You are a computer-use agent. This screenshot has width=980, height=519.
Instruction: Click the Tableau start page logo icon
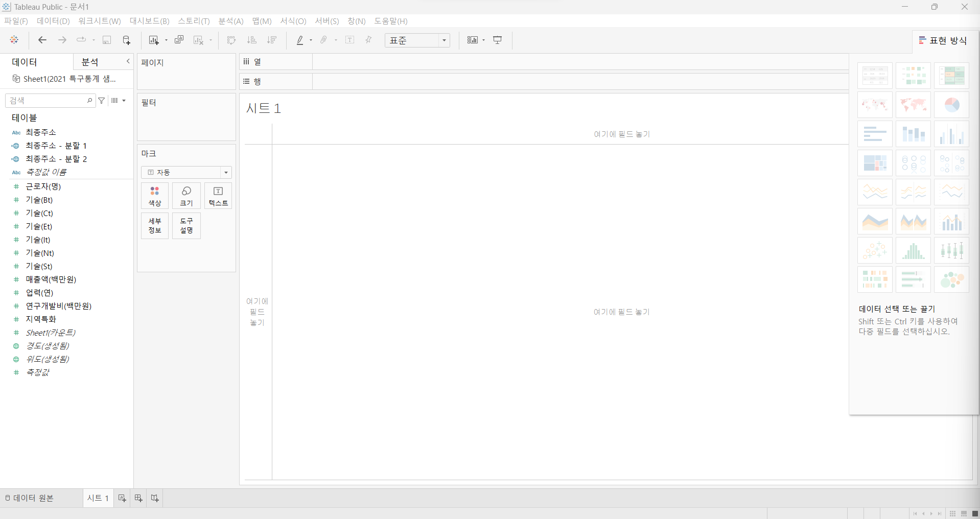coord(14,40)
